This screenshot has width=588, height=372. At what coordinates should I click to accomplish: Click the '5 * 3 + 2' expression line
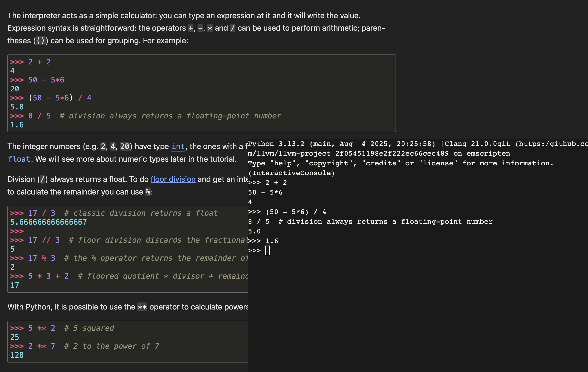coord(48,276)
